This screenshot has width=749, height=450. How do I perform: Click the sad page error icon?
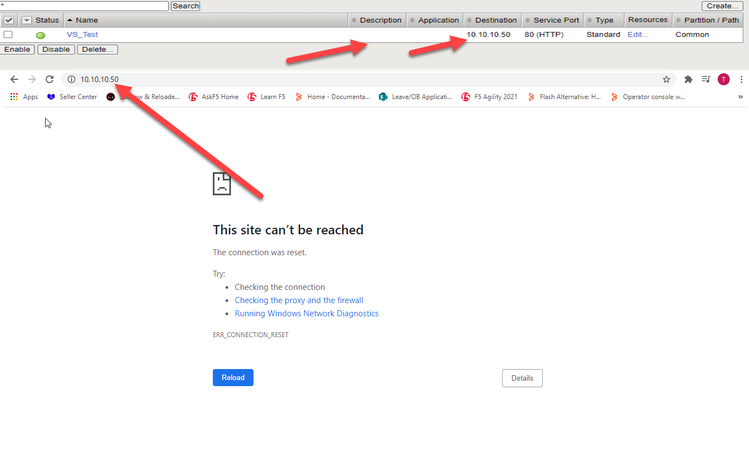click(222, 183)
